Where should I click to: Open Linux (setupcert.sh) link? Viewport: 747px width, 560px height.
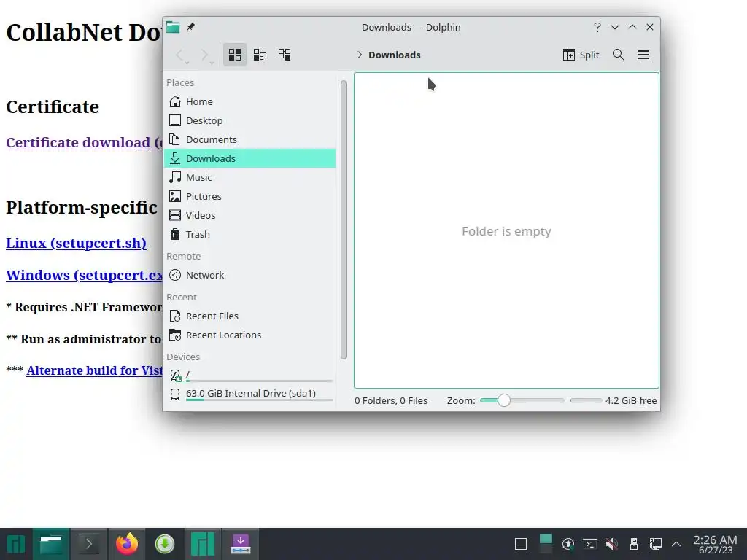[x=76, y=243]
